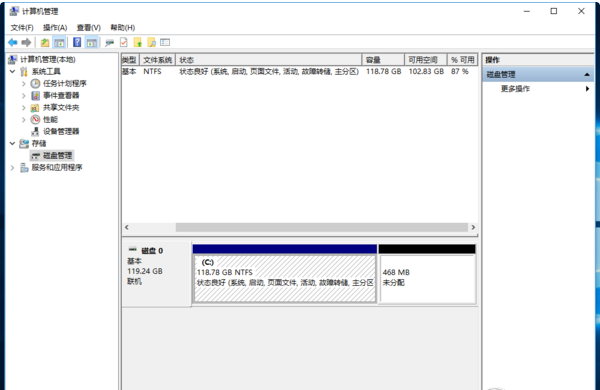
Task: Open 任务计划程序 in the tree
Action: click(65, 83)
